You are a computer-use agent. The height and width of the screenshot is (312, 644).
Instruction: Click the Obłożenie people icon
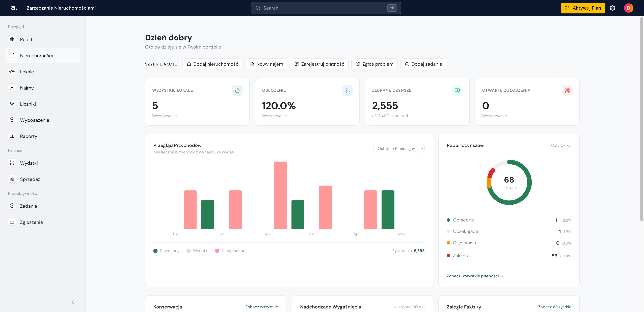click(347, 90)
